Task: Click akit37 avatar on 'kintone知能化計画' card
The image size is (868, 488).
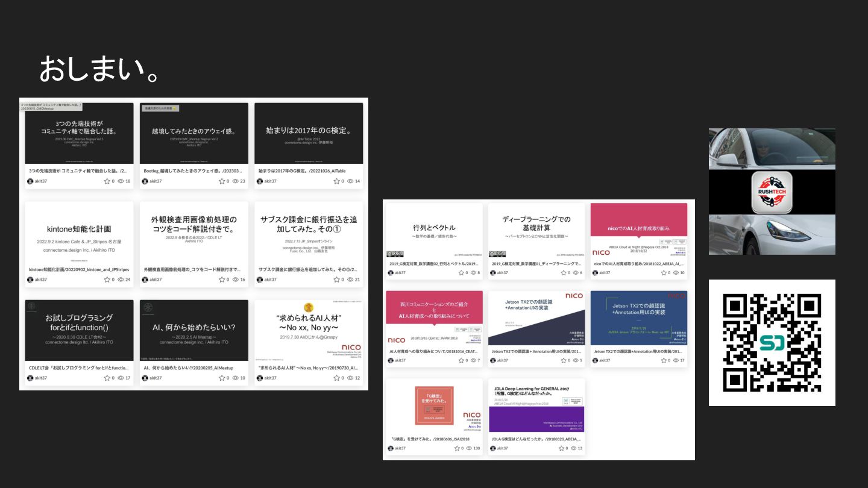Action: tap(30, 280)
